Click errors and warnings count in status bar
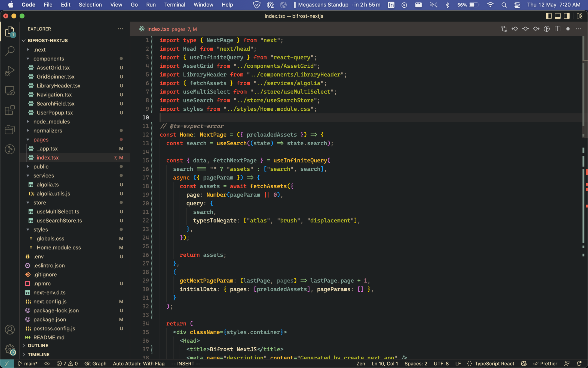The image size is (588, 368). [67, 364]
